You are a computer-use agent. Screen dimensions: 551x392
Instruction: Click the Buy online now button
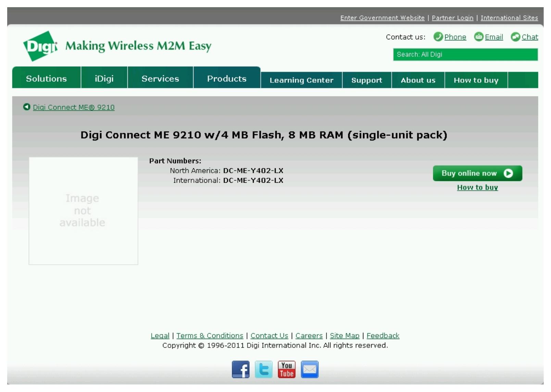477,173
